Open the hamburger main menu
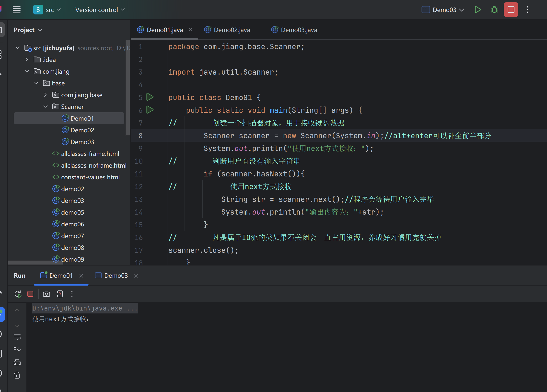The height and width of the screenshot is (392, 547). tap(17, 10)
